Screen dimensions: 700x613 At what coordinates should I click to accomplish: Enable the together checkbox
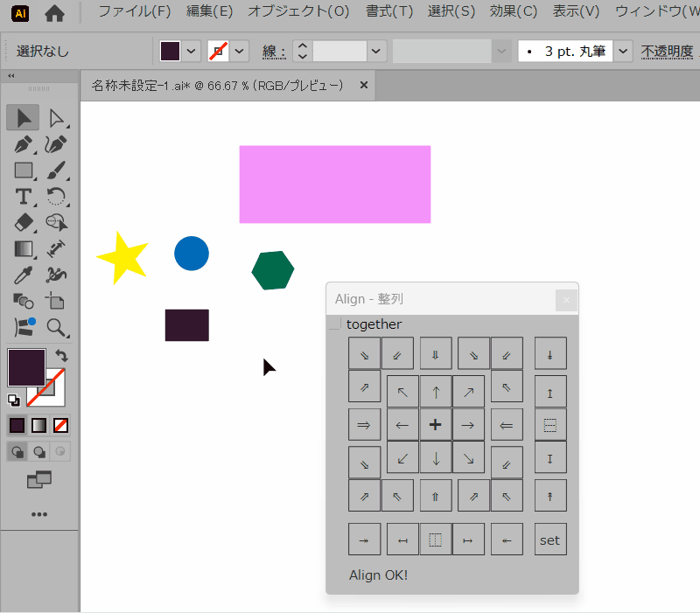click(334, 324)
